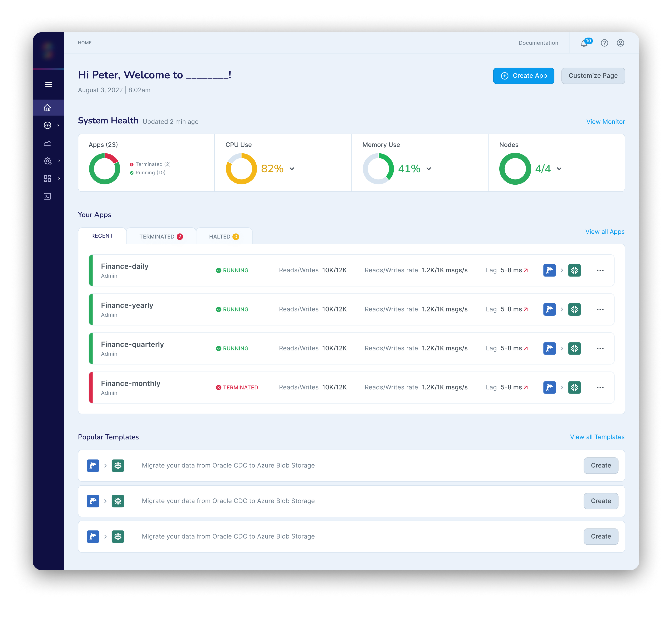Open three-dot menu for Finance-daily
The image size is (672, 622).
click(x=600, y=270)
